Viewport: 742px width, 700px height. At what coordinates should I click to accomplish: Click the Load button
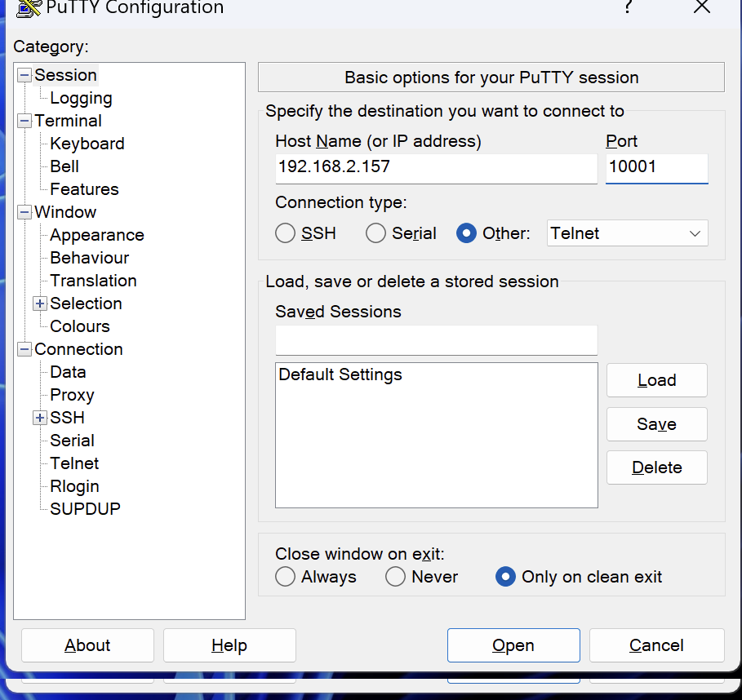656,380
